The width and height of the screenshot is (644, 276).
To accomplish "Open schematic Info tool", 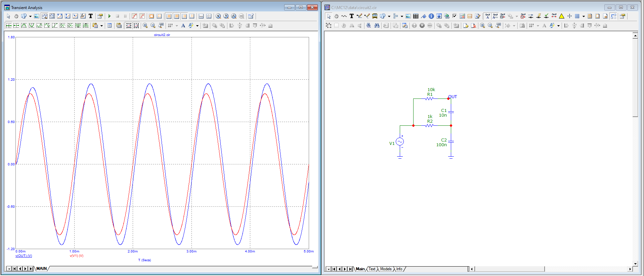I will pos(431,16).
